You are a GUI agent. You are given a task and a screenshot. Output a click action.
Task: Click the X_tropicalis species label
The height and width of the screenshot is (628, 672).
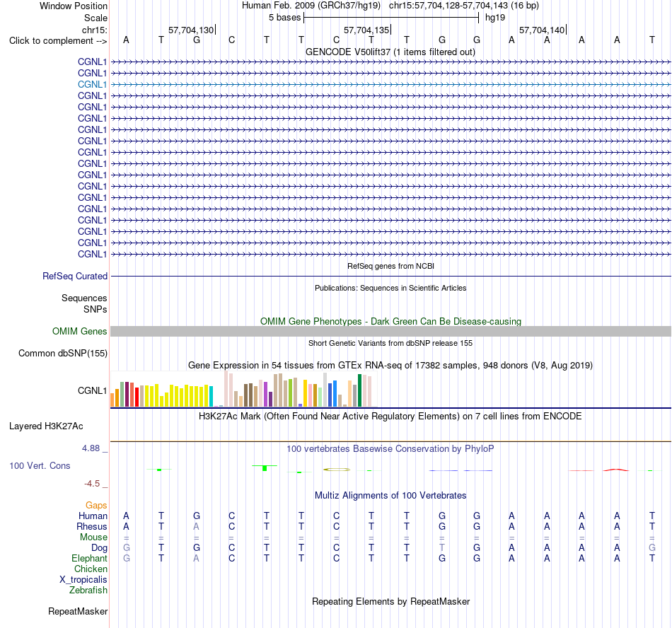point(83,579)
